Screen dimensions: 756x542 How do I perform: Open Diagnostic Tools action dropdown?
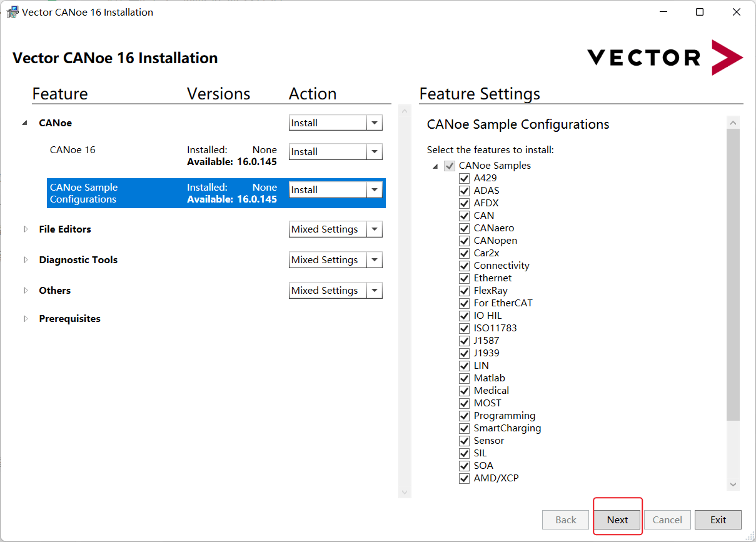[x=374, y=260]
